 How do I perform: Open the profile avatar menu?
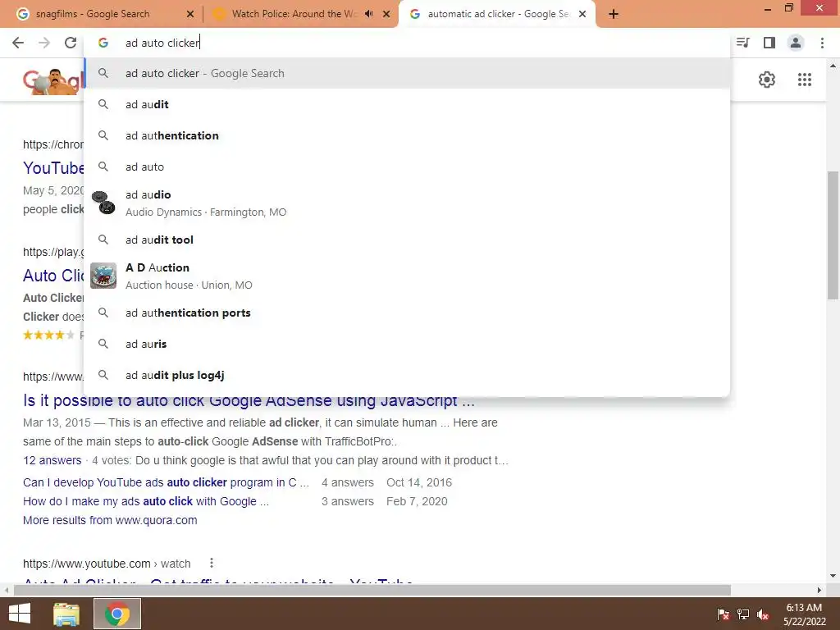pos(796,43)
